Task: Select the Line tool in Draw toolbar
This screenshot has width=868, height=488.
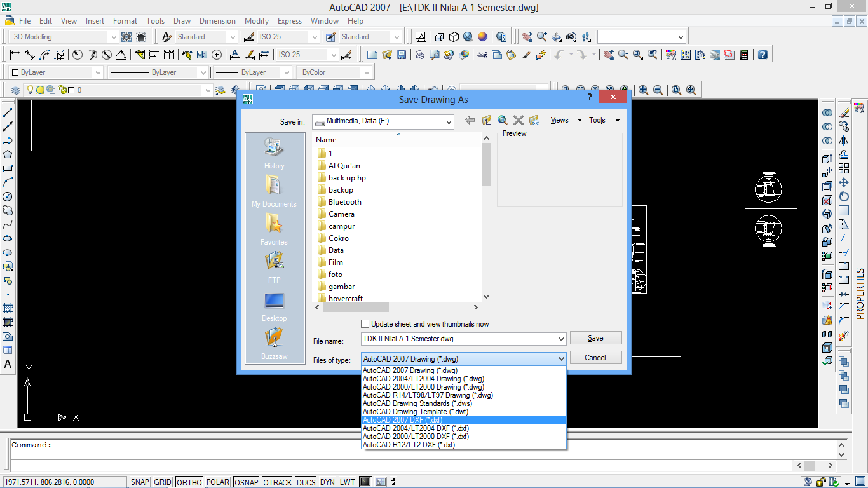Action: tap(8, 112)
